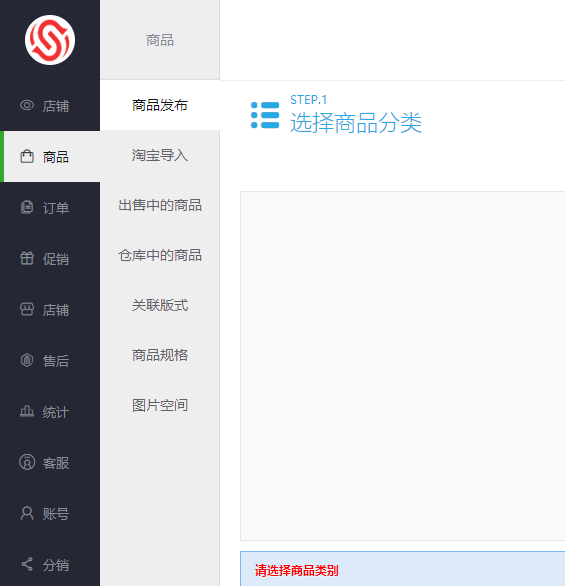Open 图片空间 in the submenu

coord(160,405)
